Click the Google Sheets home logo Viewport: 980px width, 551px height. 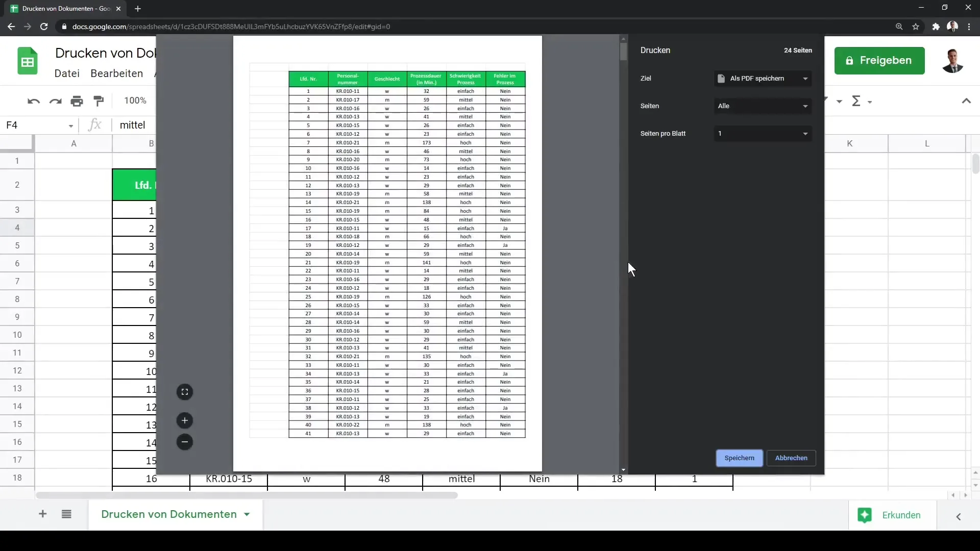pyautogui.click(x=28, y=61)
